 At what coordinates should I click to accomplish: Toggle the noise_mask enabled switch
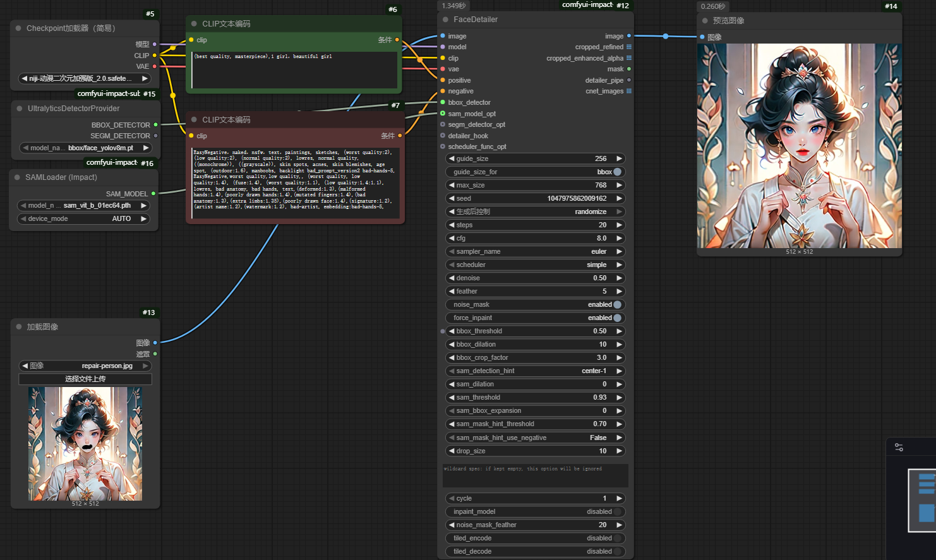pos(617,304)
